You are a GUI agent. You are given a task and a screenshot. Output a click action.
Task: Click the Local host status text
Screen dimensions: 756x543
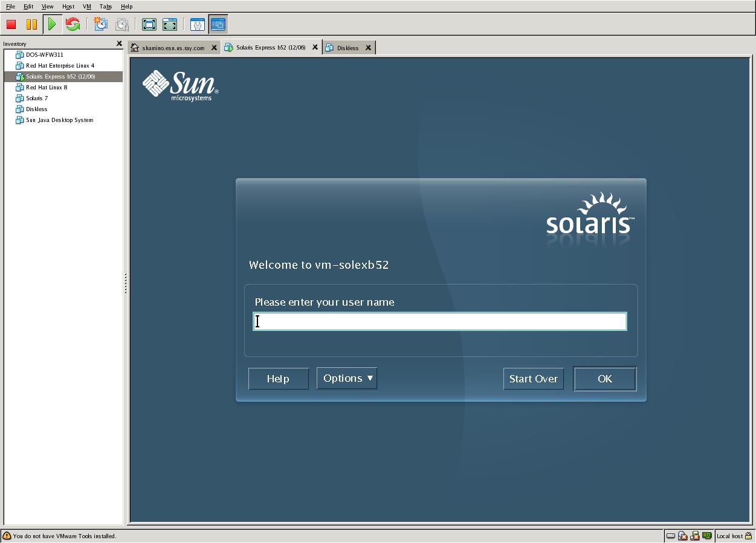click(x=729, y=536)
